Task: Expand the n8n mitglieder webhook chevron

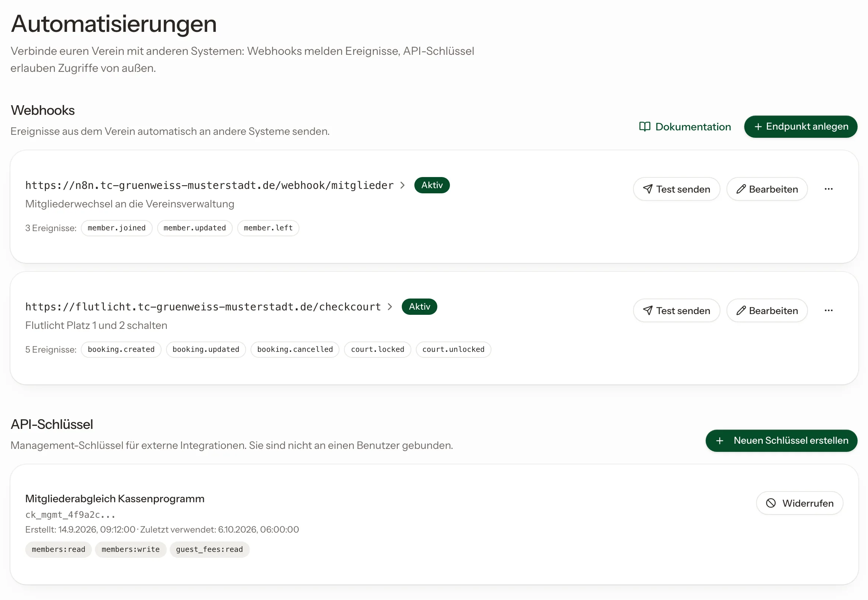Action: [402, 185]
